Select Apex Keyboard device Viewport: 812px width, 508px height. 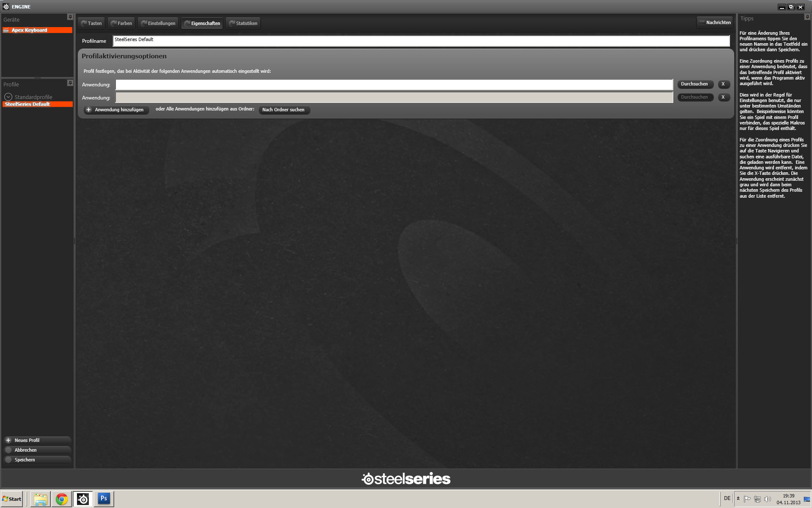(x=37, y=30)
